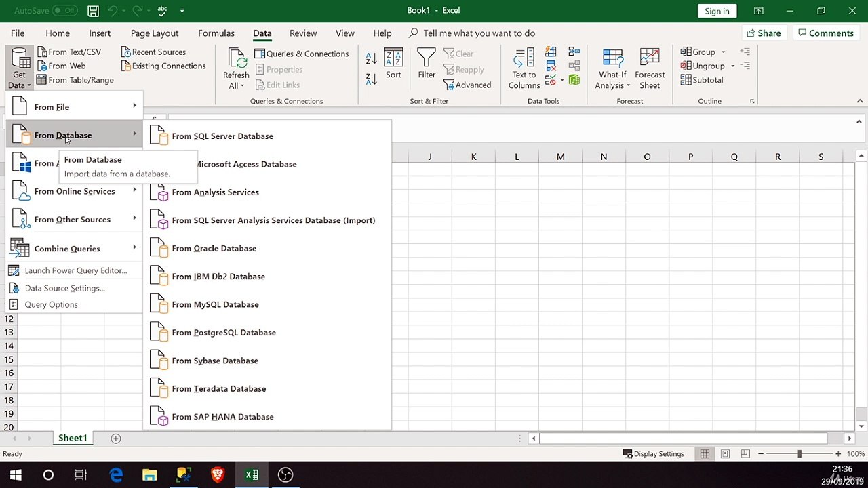Select the Sheet1 tab
The image size is (868, 488).
[73, 438]
